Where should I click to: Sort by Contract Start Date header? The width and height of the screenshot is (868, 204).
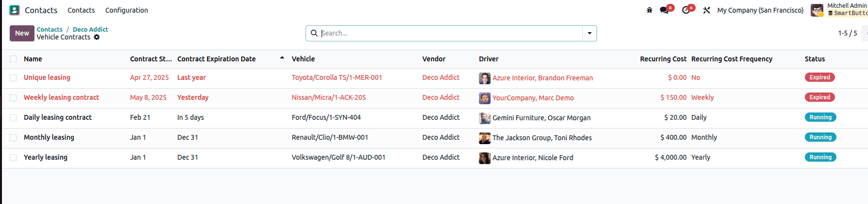[151, 59]
